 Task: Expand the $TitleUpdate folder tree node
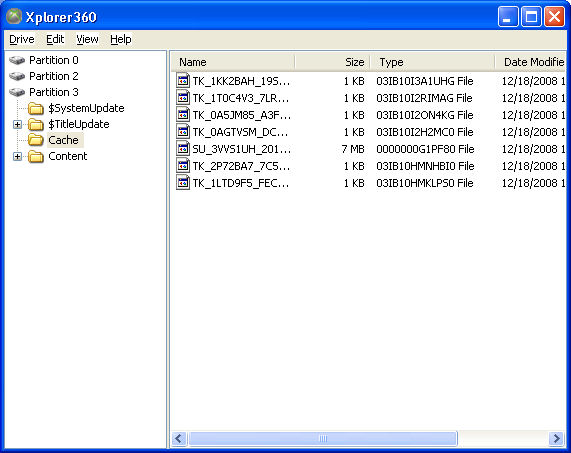click(x=17, y=125)
